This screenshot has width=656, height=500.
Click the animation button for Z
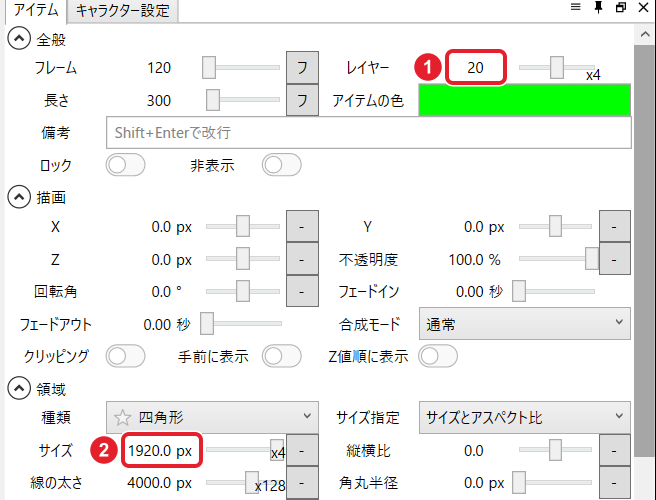pos(302,259)
